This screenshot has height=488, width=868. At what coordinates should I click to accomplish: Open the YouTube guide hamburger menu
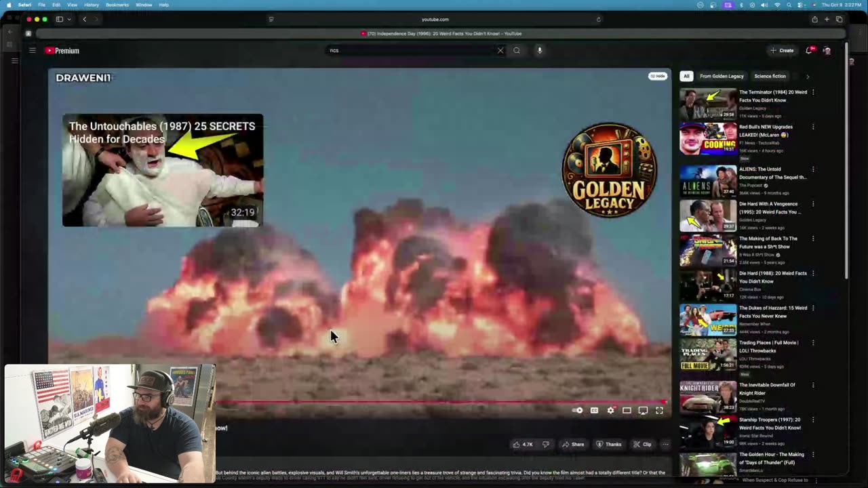pyautogui.click(x=32, y=50)
